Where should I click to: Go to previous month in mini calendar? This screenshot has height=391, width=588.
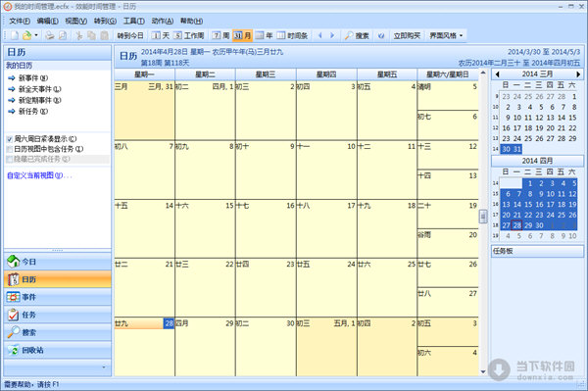click(x=497, y=74)
